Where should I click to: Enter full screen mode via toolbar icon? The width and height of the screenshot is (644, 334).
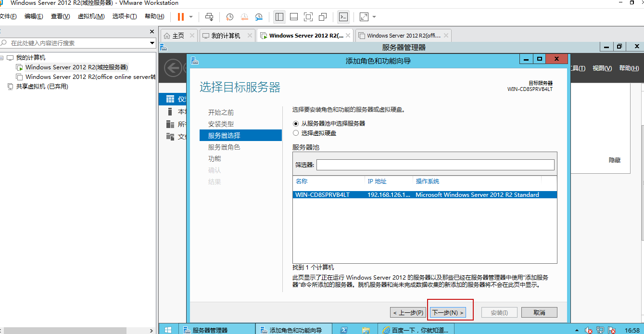[x=308, y=17]
